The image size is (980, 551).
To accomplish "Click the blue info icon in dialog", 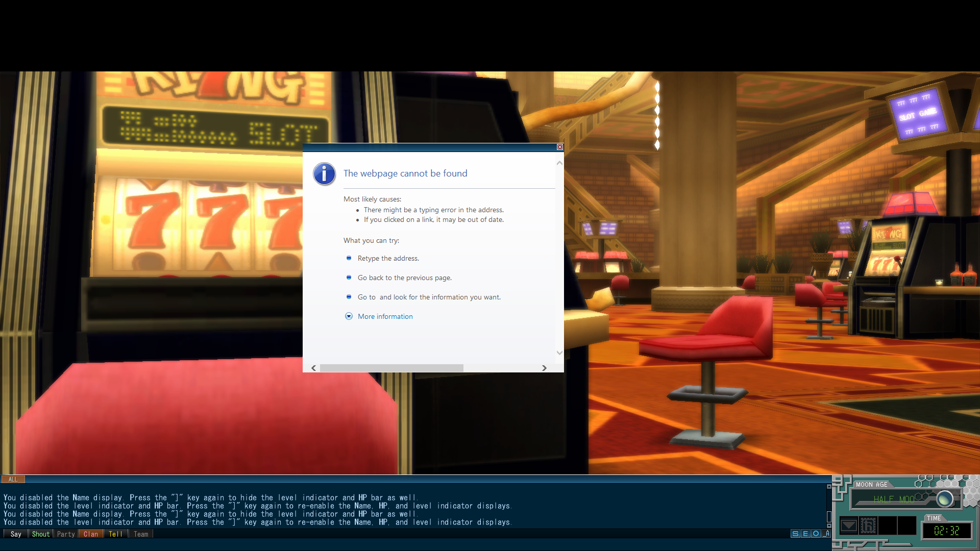I will (x=324, y=174).
